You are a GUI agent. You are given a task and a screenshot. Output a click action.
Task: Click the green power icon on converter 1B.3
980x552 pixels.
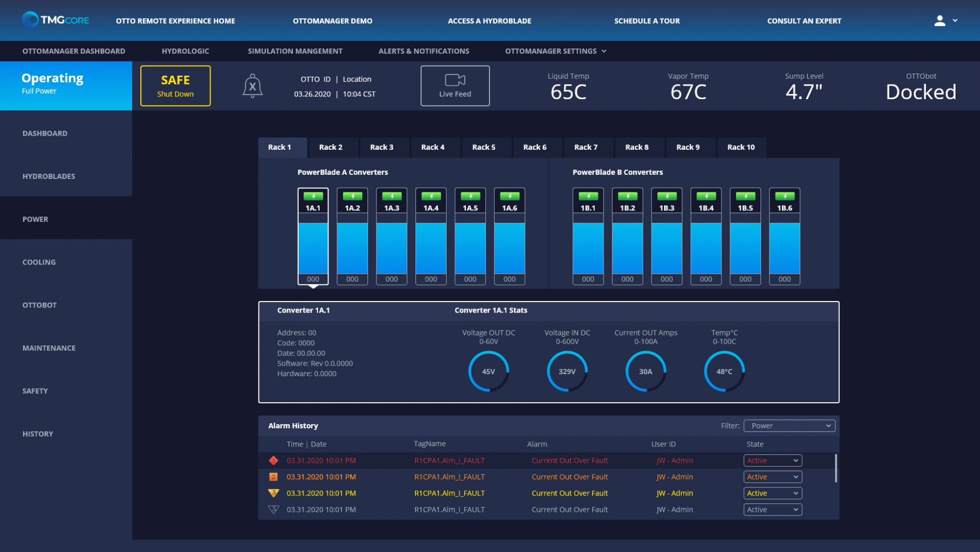(667, 196)
